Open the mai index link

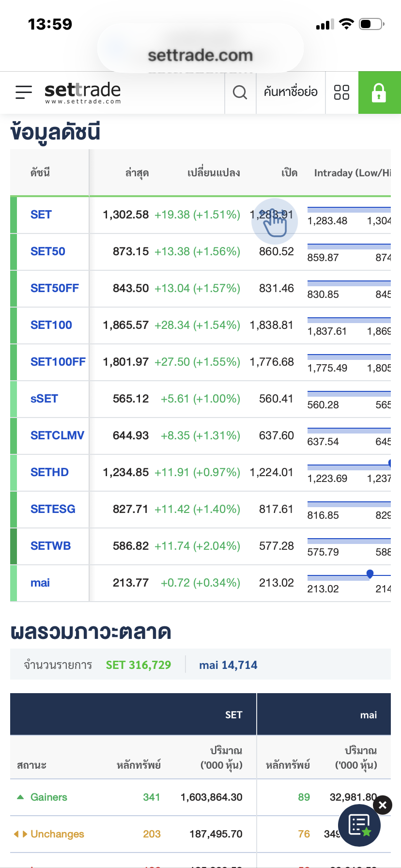pos(40,583)
